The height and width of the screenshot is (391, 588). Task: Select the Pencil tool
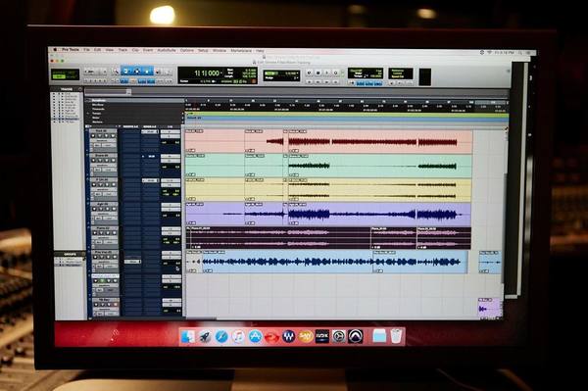168,72
